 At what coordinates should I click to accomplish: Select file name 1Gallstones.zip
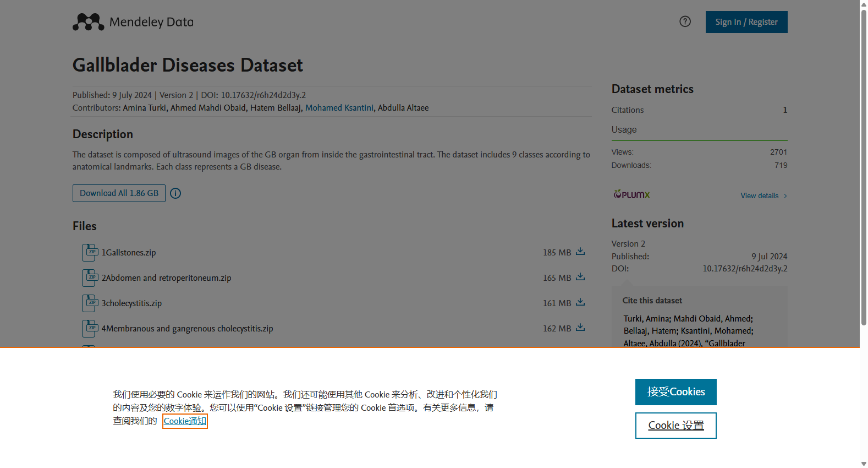point(129,253)
